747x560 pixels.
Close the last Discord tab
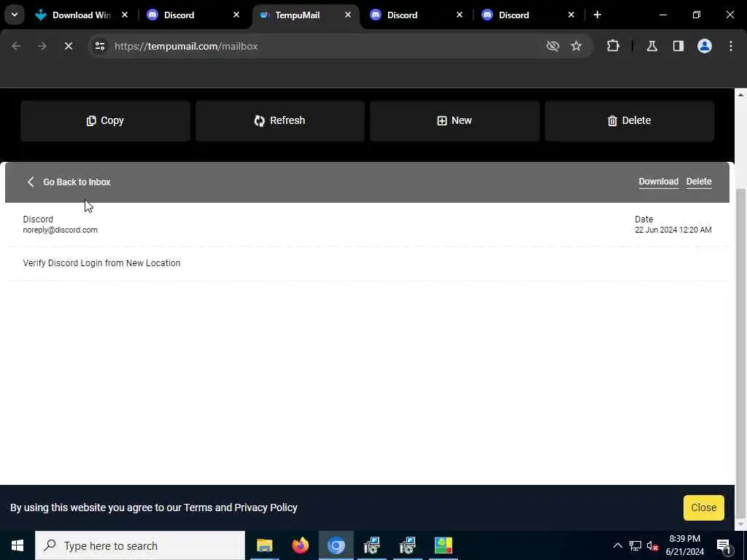coord(570,15)
